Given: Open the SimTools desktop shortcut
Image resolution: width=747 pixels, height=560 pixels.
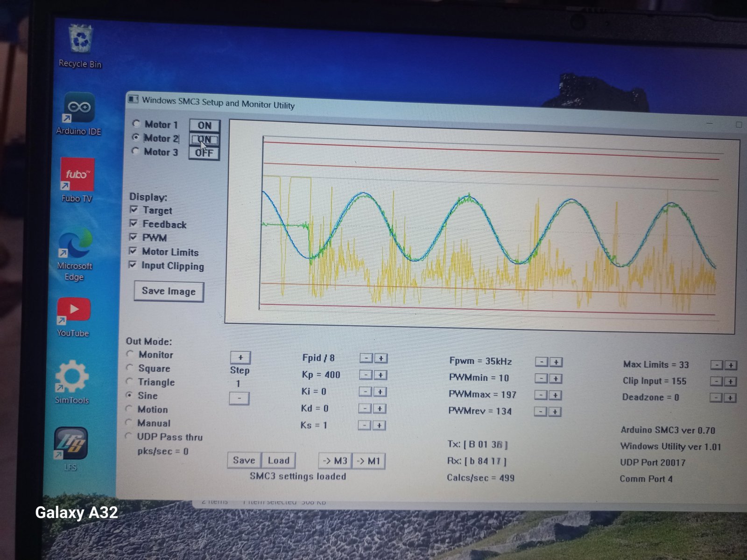Looking at the screenshot, I should tap(72, 381).
